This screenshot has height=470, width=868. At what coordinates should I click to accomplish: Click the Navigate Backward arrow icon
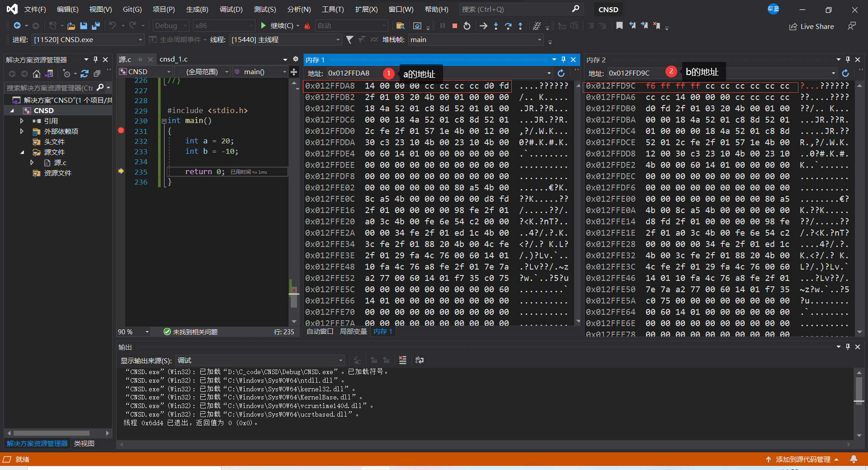(x=17, y=26)
